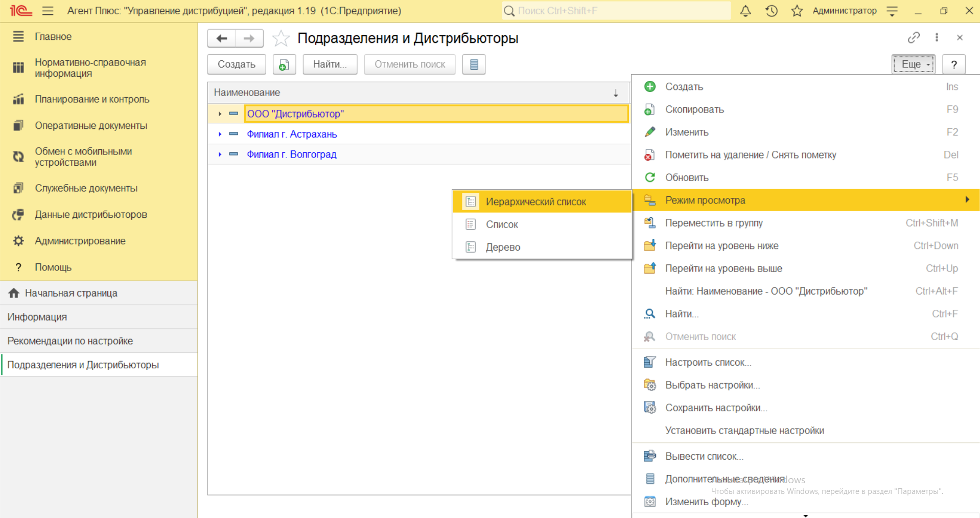Choose Настроить список... from menu
980x518 pixels.
[708, 363]
